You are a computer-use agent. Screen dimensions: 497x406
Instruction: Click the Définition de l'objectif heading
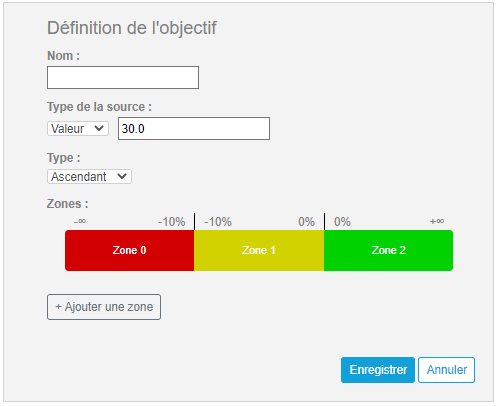(132, 28)
